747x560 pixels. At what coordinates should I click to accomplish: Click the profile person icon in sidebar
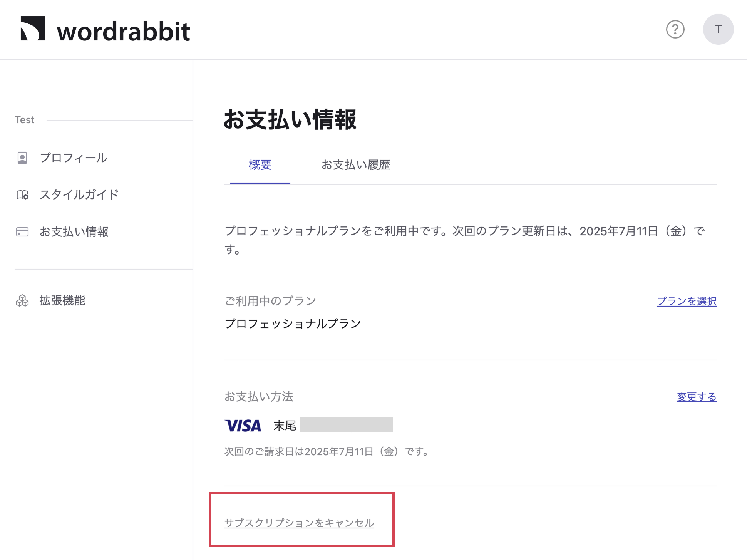22,158
